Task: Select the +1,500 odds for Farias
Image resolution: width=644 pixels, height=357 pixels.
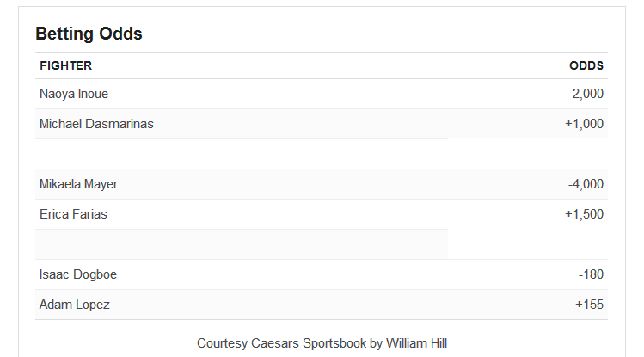Action: click(584, 214)
